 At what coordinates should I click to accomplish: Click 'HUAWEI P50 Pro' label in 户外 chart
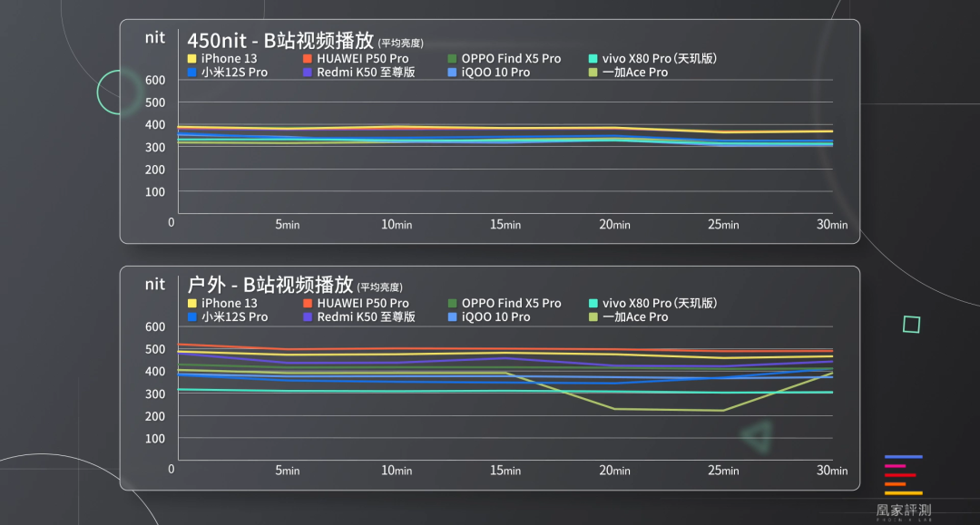point(362,304)
